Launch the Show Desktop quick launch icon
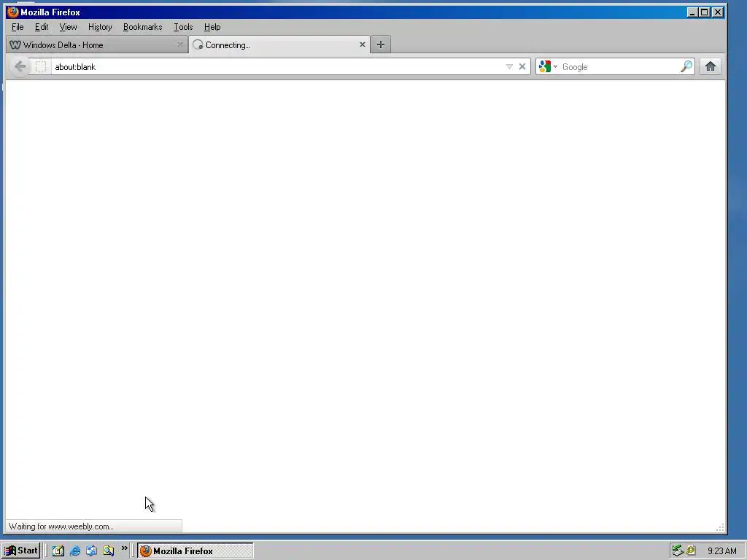Screen dimensions: 747x560 [58, 551]
